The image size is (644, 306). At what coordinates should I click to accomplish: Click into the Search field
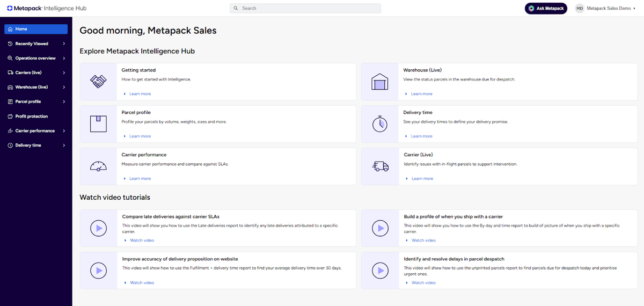point(305,8)
